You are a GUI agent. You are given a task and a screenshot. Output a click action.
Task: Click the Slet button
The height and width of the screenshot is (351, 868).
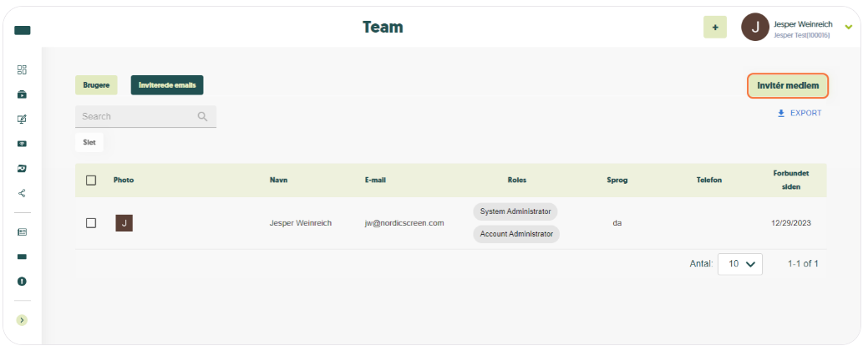(x=89, y=142)
